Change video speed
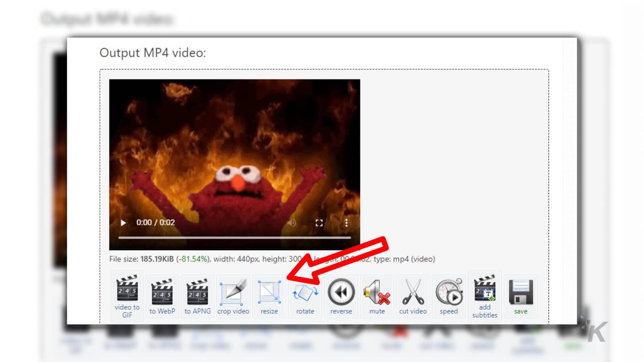644x362 pixels. (x=449, y=296)
